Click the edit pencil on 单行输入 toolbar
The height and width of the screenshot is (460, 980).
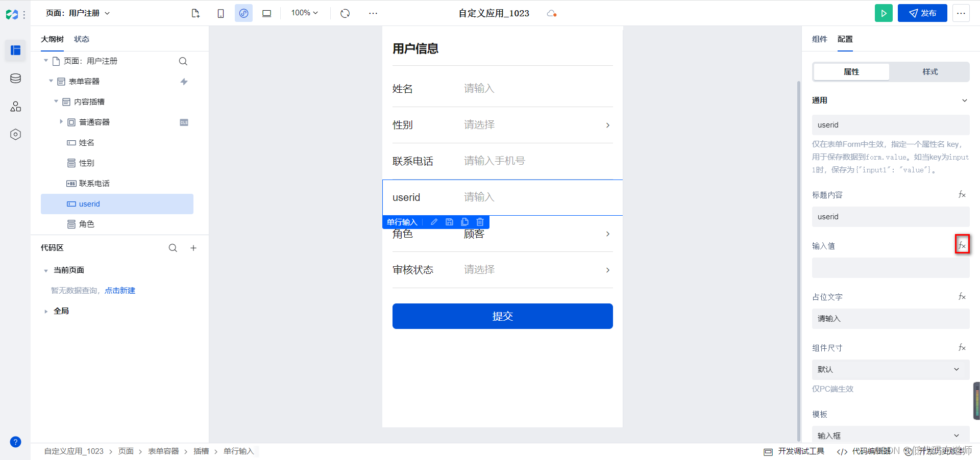434,222
